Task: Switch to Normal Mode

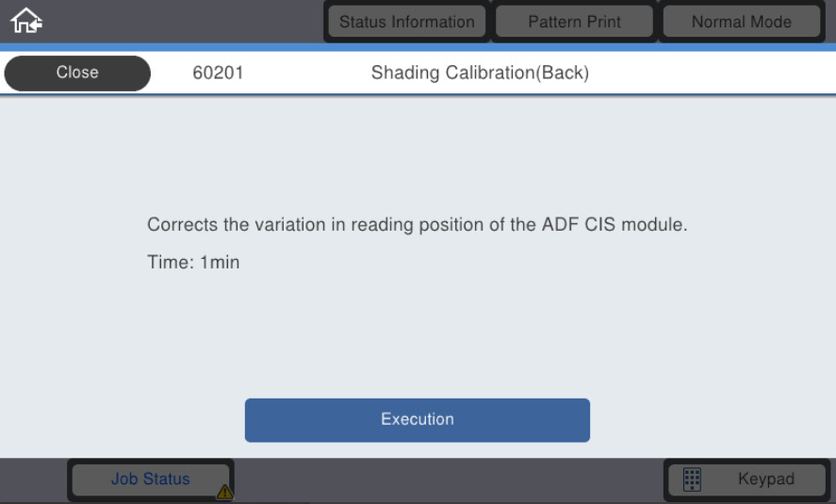Action: [x=742, y=22]
